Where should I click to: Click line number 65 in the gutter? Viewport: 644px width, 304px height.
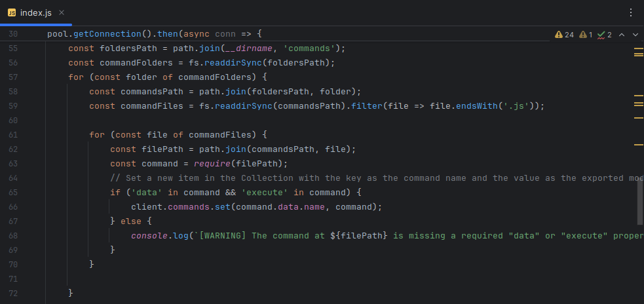coord(14,192)
